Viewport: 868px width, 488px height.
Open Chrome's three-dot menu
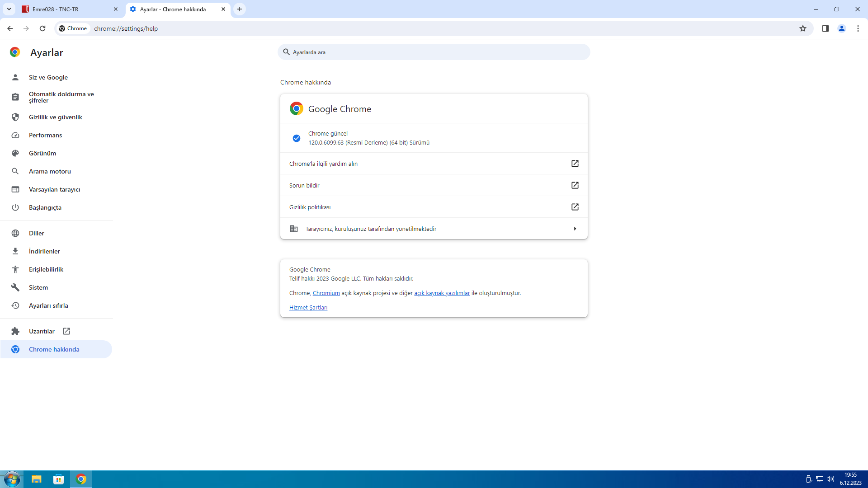click(x=858, y=28)
